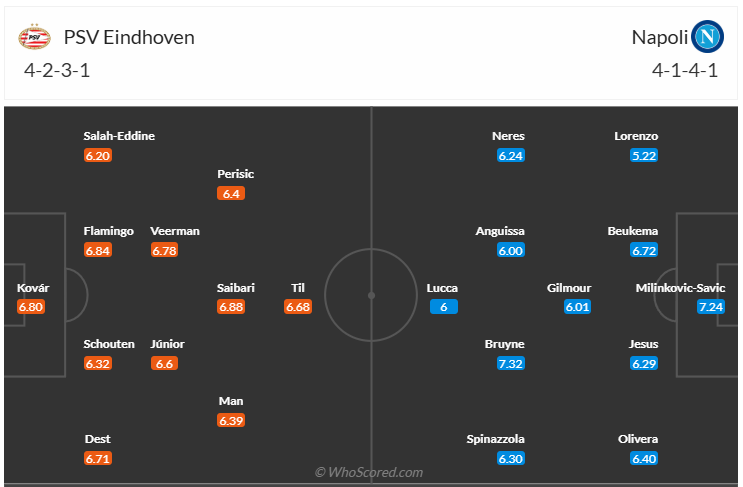The height and width of the screenshot is (487, 743).
Task: Select player name Flamingo
Action: [108, 231]
